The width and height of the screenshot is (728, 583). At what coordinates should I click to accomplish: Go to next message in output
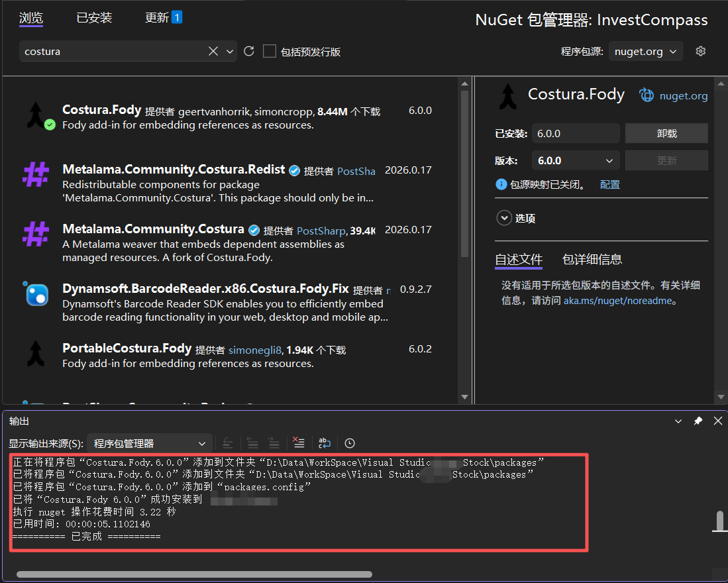pos(274,443)
